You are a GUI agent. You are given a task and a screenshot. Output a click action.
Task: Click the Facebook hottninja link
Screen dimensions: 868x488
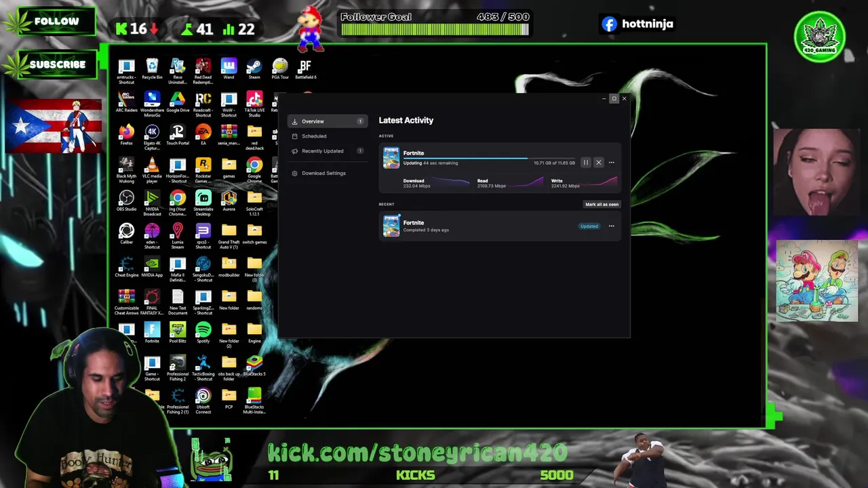(x=637, y=24)
